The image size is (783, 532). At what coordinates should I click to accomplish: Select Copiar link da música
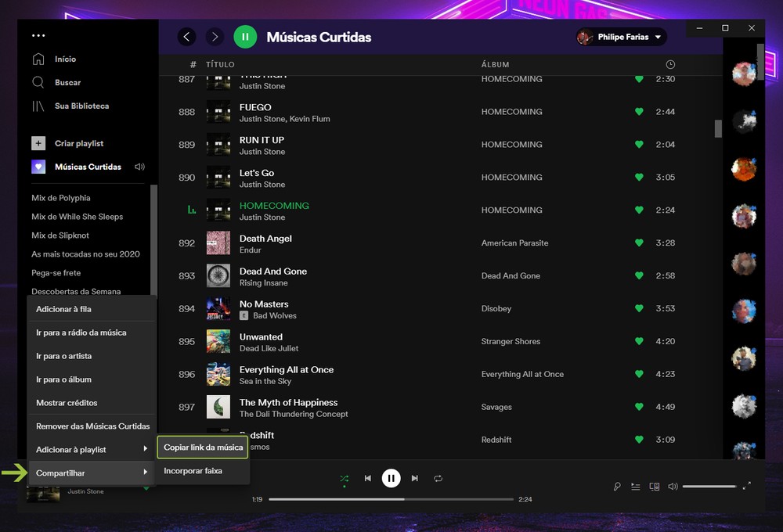pyautogui.click(x=203, y=448)
